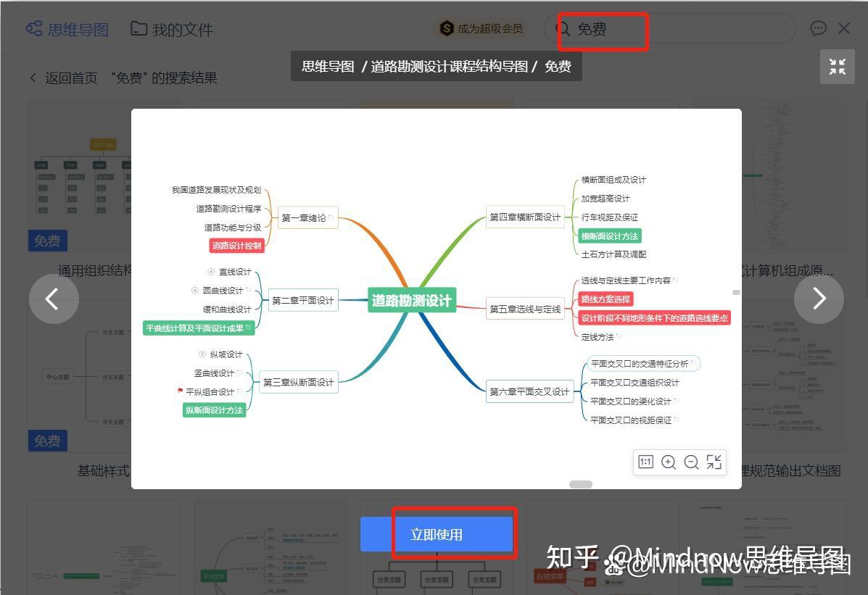Click 道路功能与分级 text

[233, 228]
